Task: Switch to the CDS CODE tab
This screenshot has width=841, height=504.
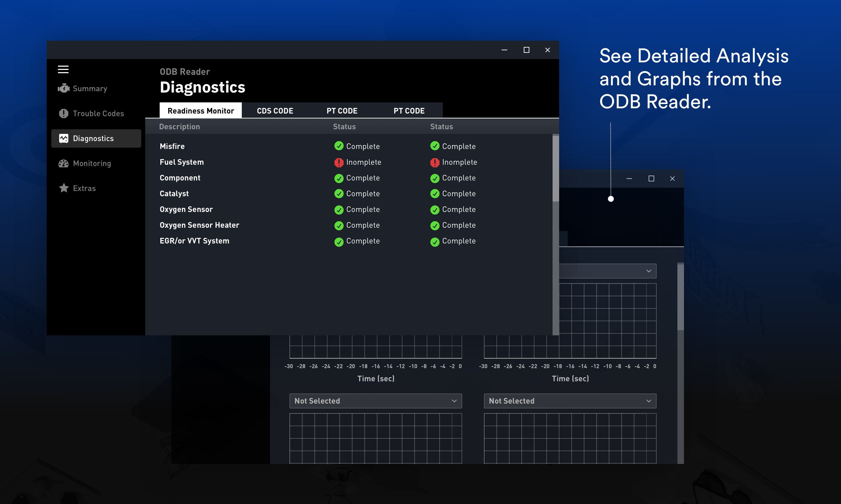Action: click(x=275, y=110)
